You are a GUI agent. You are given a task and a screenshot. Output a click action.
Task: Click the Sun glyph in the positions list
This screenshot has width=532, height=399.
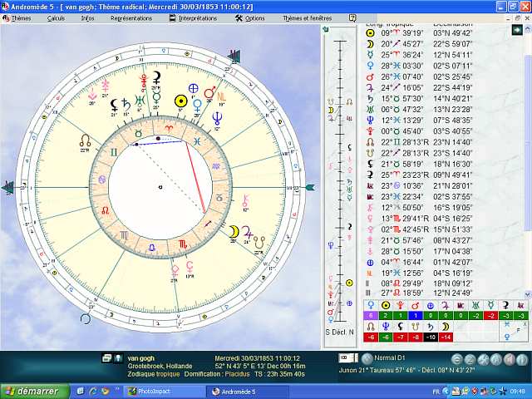tap(370, 33)
